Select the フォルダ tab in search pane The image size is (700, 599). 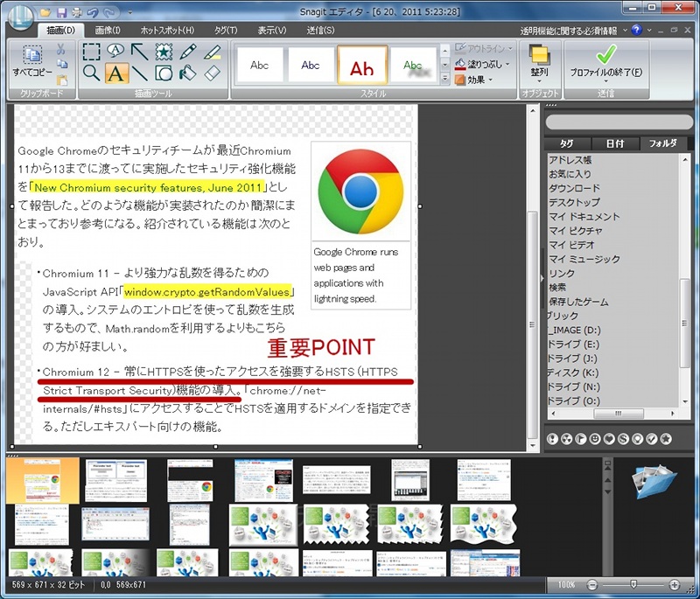tap(663, 143)
